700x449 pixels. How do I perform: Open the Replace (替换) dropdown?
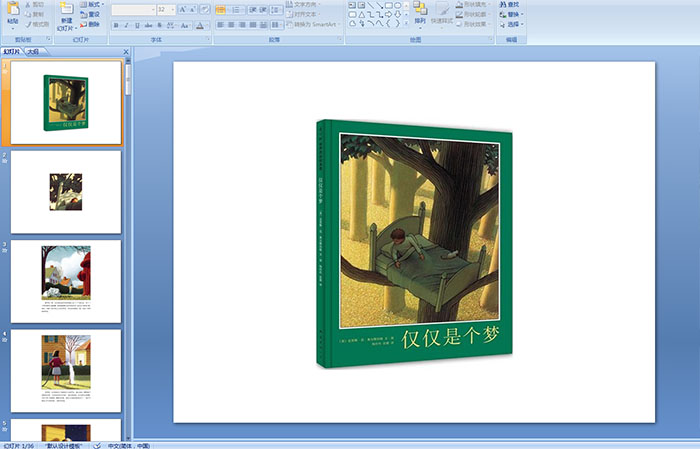pyautogui.click(x=512, y=14)
